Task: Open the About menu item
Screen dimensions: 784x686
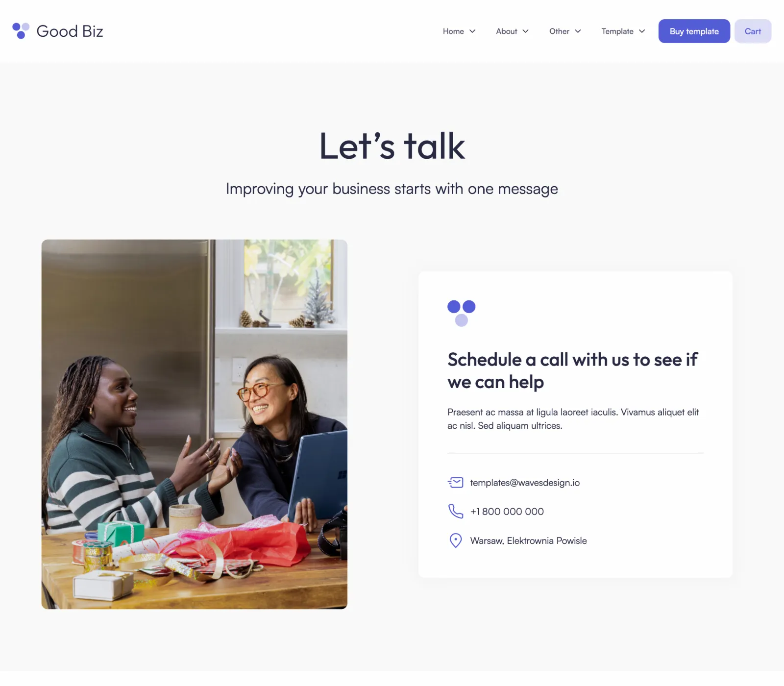Action: [x=507, y=31]
